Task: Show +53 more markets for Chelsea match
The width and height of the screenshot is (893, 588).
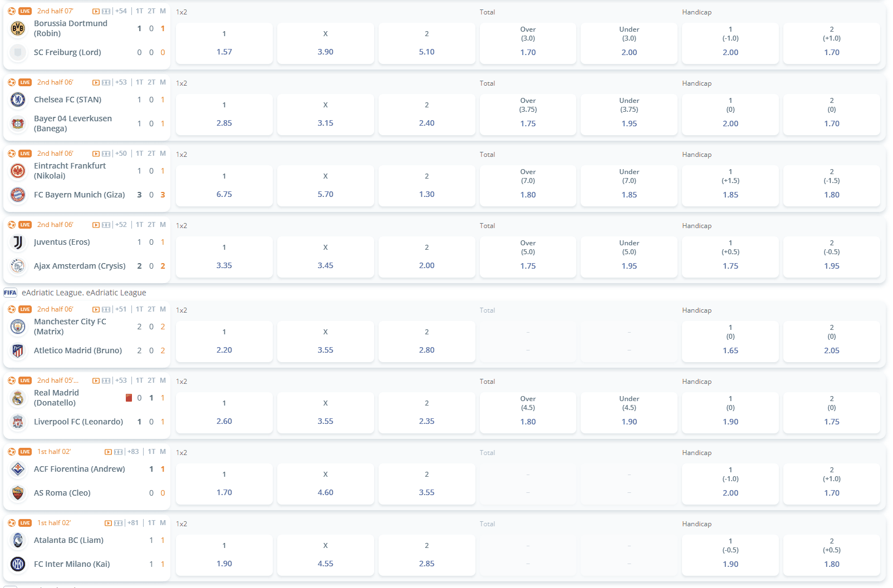Action: pyautogui.click(x=121, y=82)
